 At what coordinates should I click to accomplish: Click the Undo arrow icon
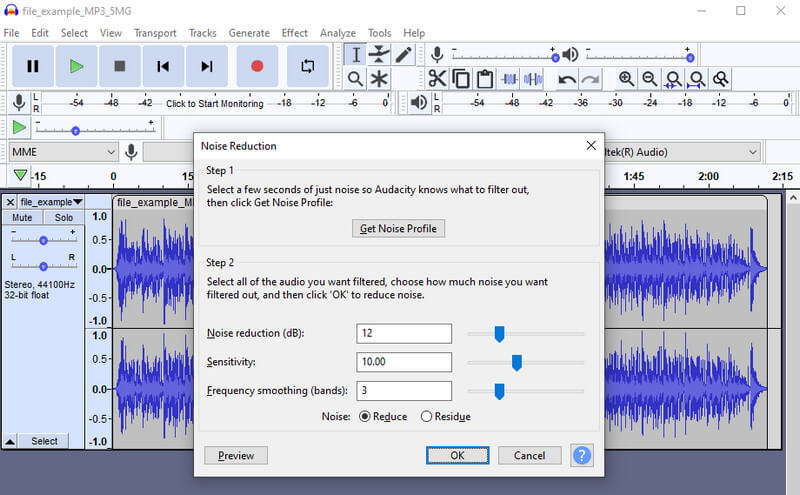coord(567,79)
